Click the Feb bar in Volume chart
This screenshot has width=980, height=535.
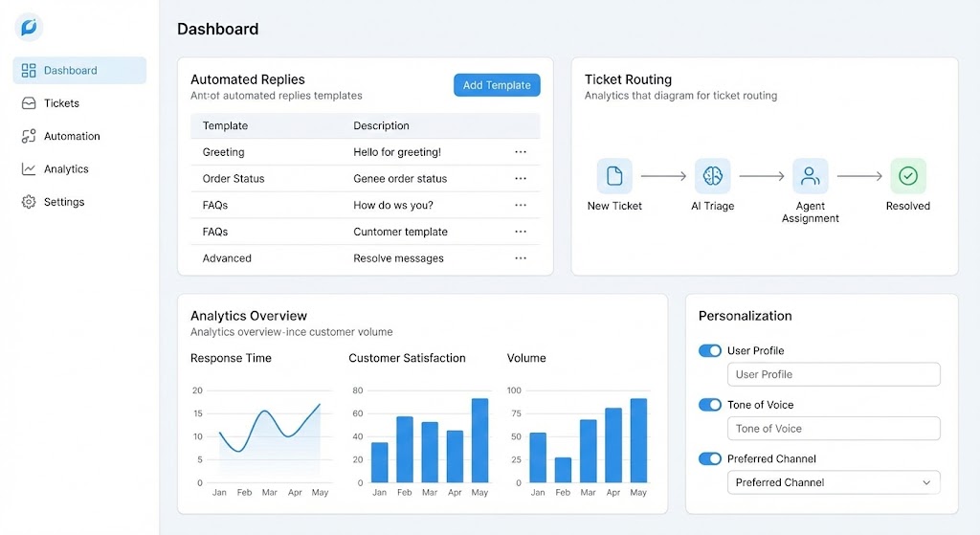coord(563,470)
